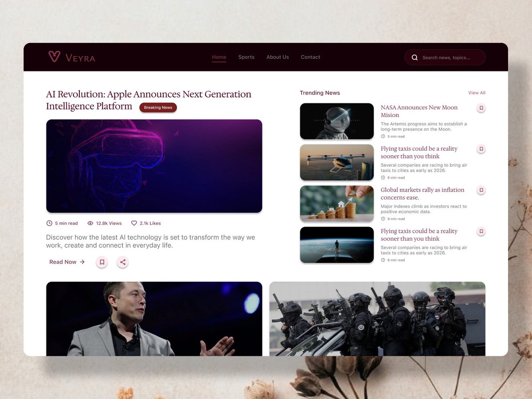Open the astronaut helmet thumbnail
This screenshot has width=532, height=399.
click(337, 121)
